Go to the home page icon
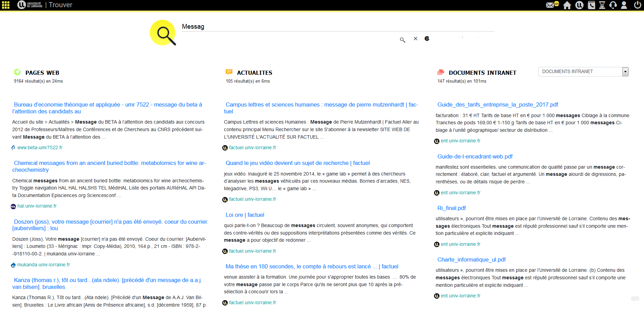Viewport: 644px width, 309px height. (567, 5)
